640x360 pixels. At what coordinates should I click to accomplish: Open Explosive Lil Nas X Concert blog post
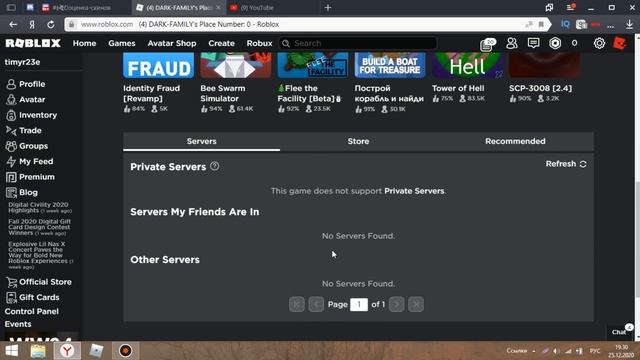click(40, 255)
